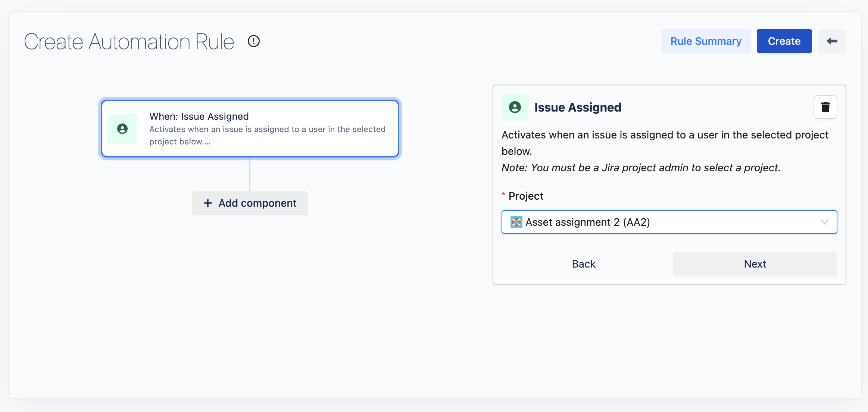
Task: Click the plus icon in Add component
Action: click(208, 203)
